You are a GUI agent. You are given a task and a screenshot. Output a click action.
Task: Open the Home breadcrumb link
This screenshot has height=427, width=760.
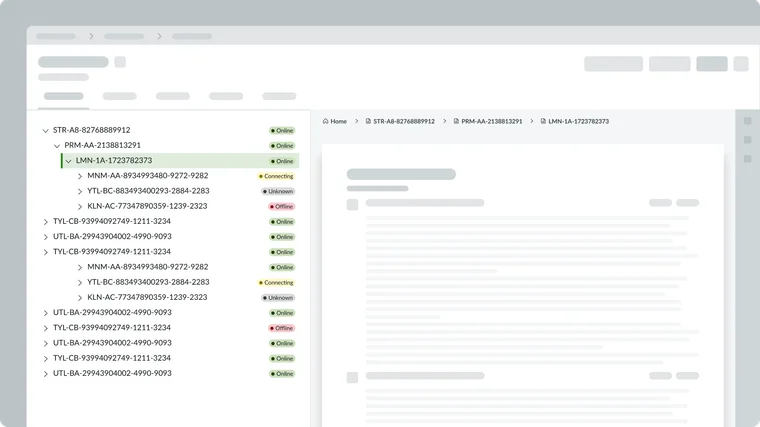[x=338, y=121]
